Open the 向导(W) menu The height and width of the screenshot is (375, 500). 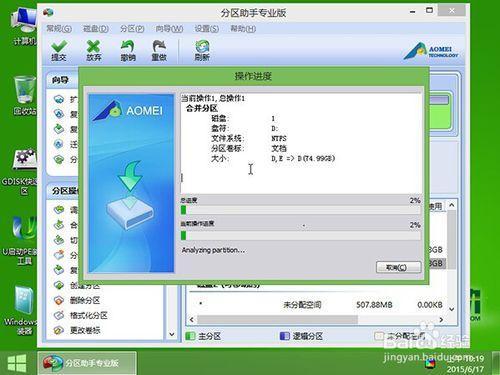(x=169, y=29)
